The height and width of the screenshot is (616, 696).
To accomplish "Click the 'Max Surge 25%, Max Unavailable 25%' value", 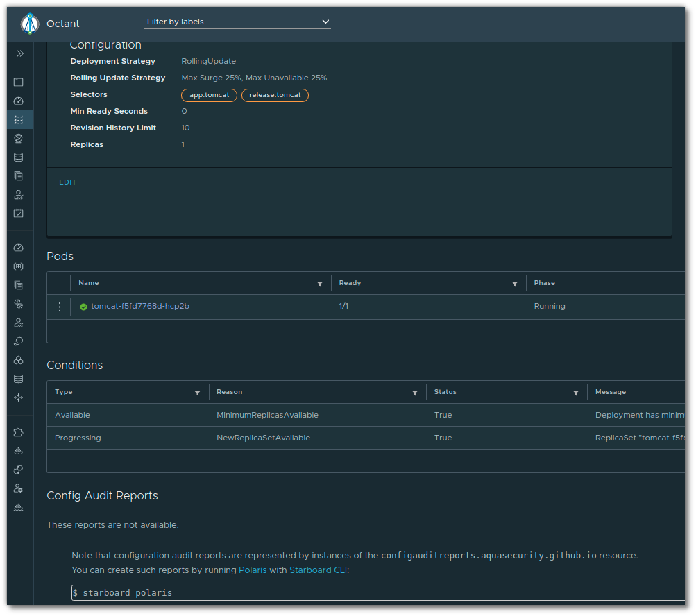I will (x=254, y=78).
